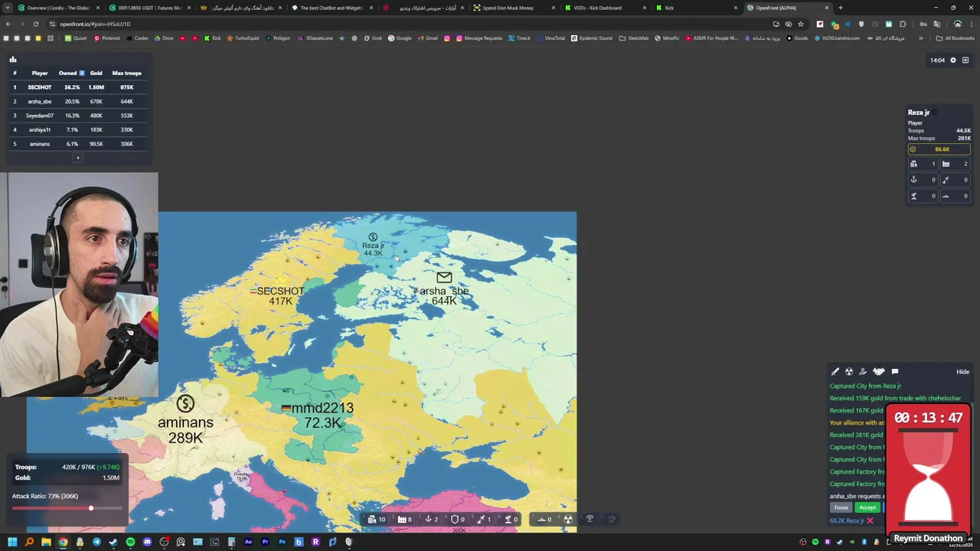This screenshot has height=551, width=980.
Task: Select the Hydrogen Bomb mushroom cloud icon
Action: (590, 519)
